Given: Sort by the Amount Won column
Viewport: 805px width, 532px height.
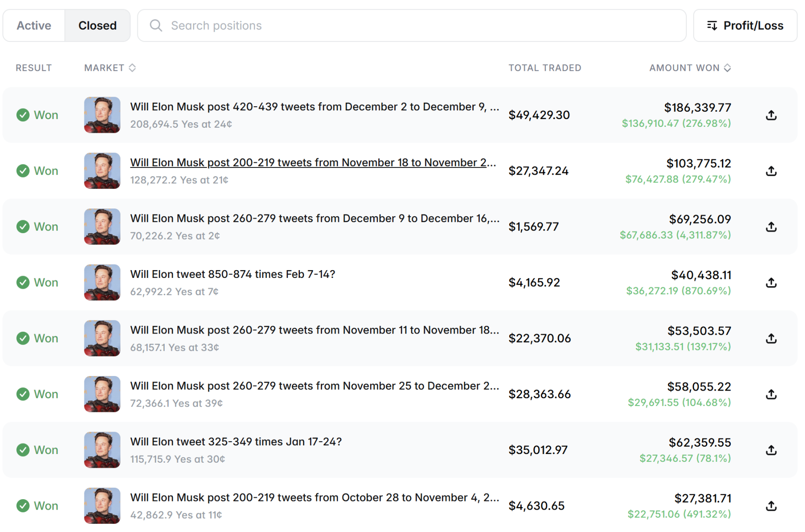Looking at the screenshot, I should [x=690, y=68].
